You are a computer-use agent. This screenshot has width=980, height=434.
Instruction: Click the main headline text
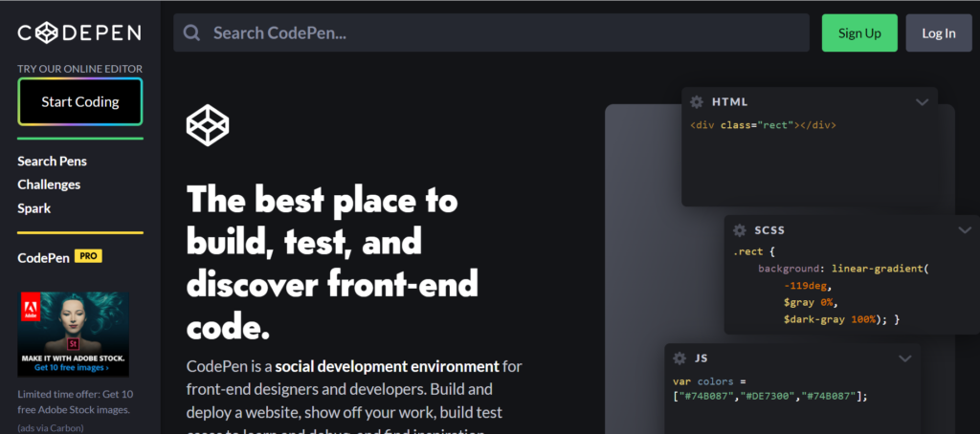tap(332, 264)
